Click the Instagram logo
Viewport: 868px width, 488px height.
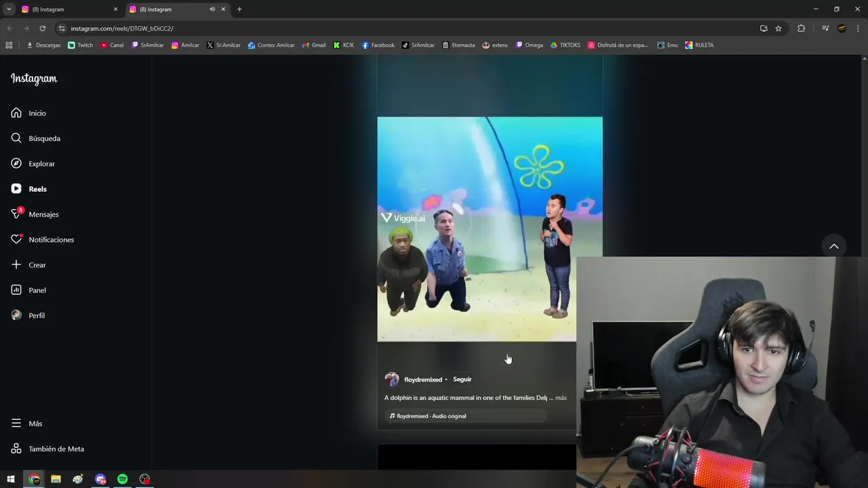[34, 79]
